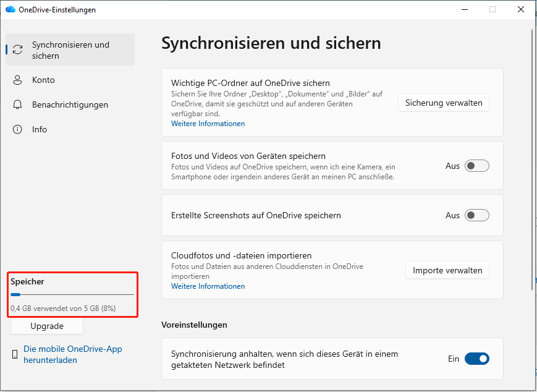Viewport: 537px width, 392px height.
Task: Click the person icon next to Konto
Action: coord(18,80)
